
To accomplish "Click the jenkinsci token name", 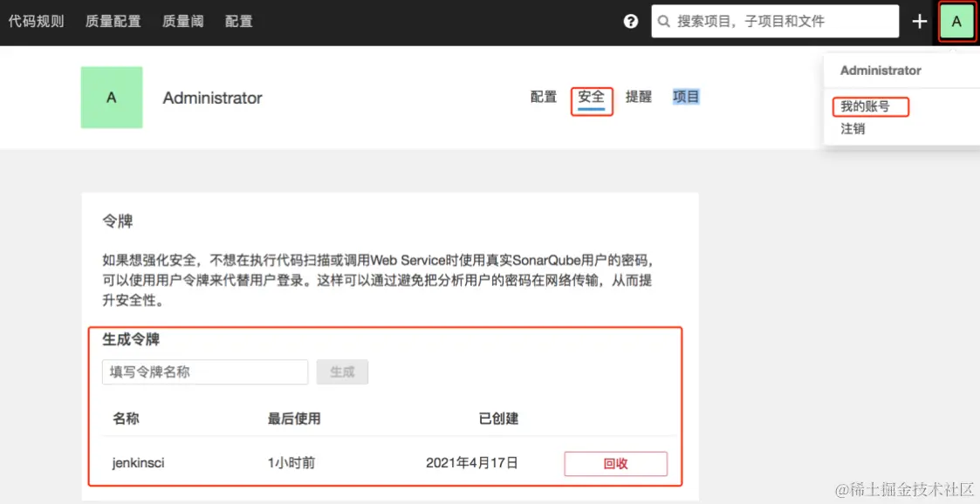I will 138,463.
